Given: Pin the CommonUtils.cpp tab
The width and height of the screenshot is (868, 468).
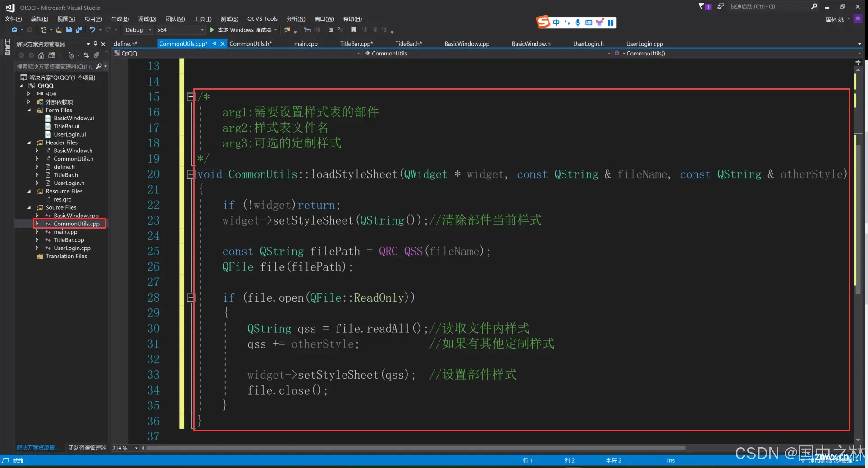Looking at the screenshot, I should [215, 44].
